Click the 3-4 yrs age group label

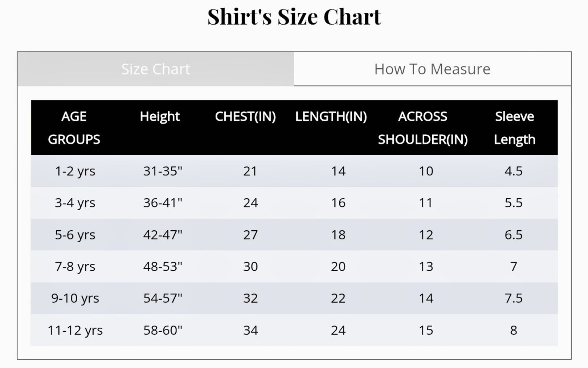tap(75, 203)
